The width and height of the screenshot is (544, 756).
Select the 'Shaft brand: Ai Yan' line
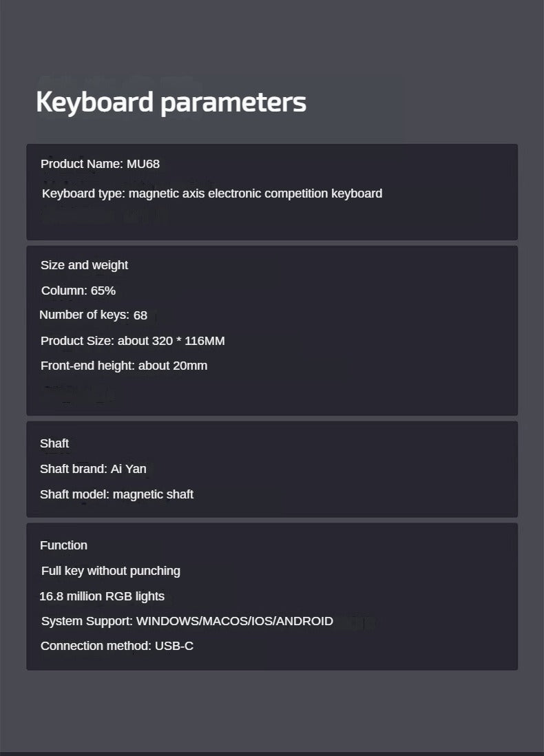pos(93,469)
